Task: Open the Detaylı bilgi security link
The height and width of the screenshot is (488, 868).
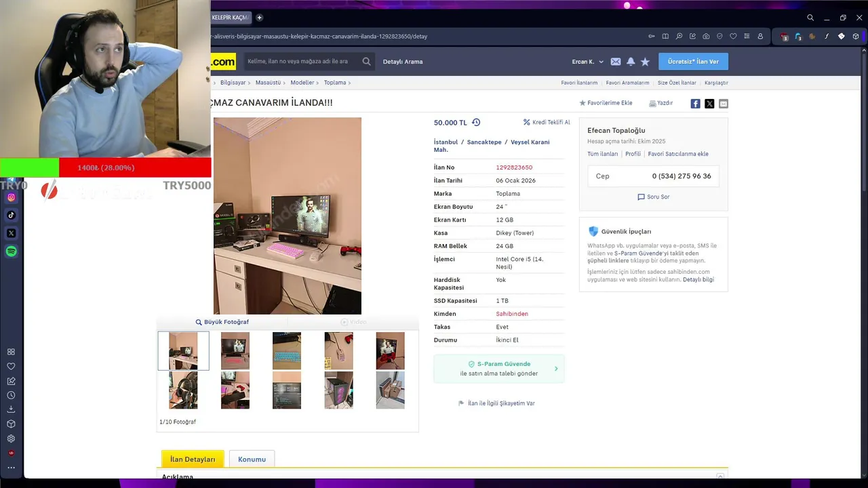Action: [698, 279]
